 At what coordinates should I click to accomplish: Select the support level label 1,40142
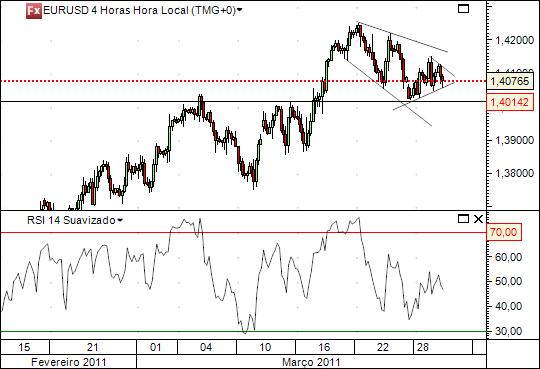tap(510, 102)
